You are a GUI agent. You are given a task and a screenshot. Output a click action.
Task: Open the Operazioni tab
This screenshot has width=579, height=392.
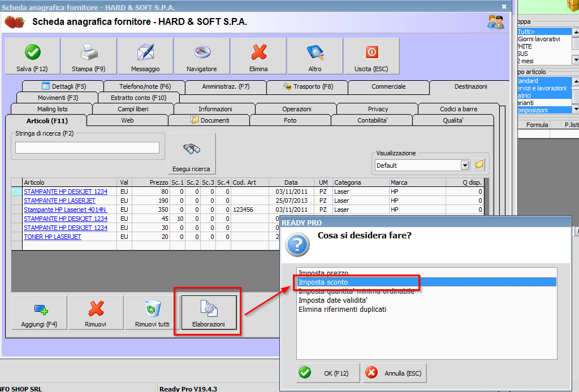point(296,109)
